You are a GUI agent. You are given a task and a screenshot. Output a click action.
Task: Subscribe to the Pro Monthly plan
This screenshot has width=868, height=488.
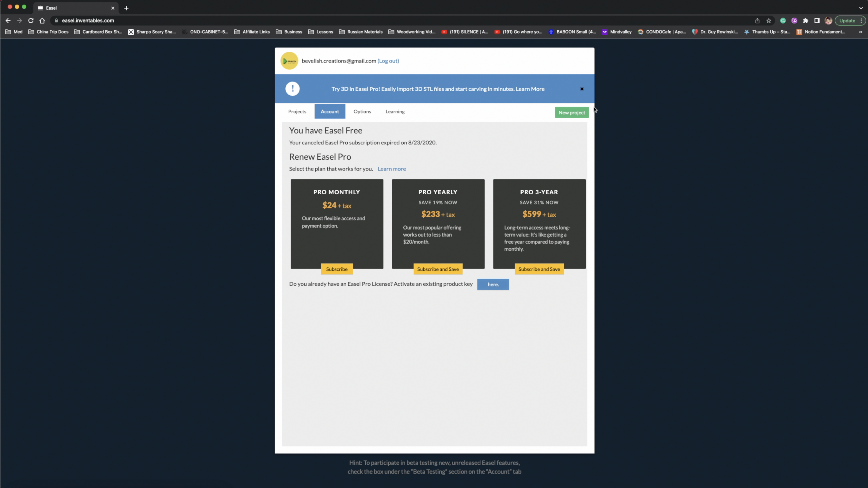pyautogui.click(x=337, y=269)
